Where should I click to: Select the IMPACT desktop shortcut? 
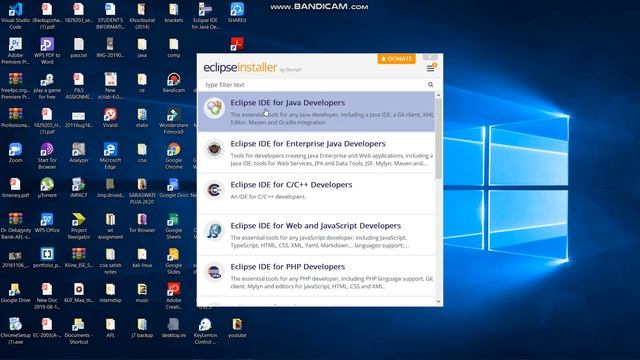click(x=79, y=188)
